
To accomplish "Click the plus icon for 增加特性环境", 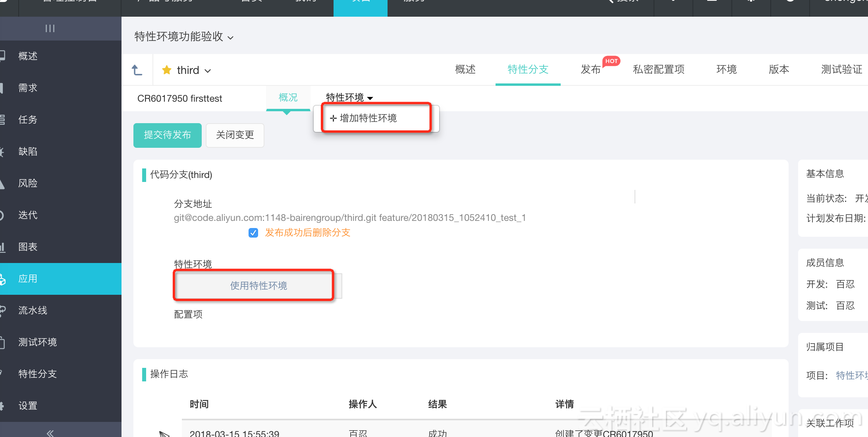I will [333, 118].
